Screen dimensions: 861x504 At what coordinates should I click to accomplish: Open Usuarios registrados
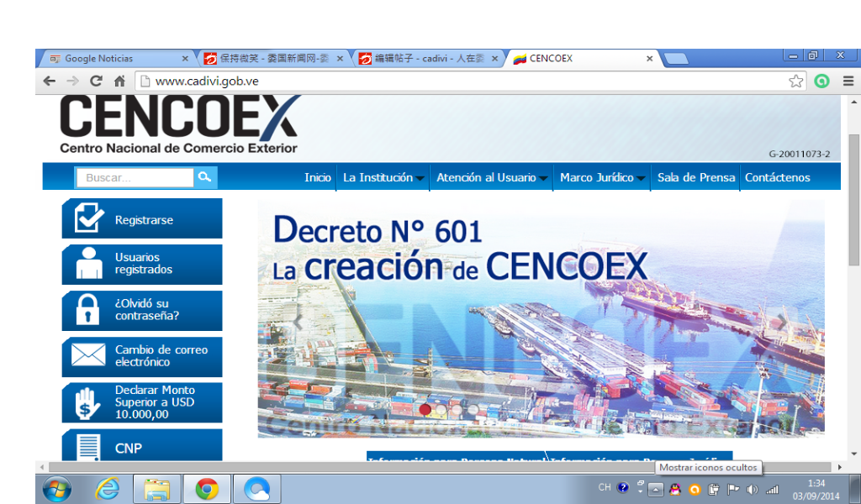pyautogui.click(x=142, y=265)
